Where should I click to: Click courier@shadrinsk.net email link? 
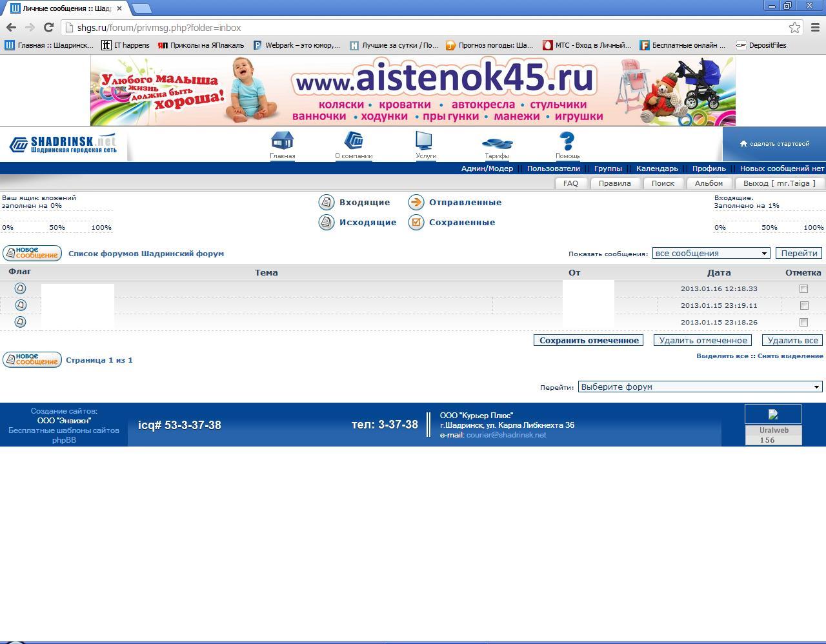pos(506,435)
